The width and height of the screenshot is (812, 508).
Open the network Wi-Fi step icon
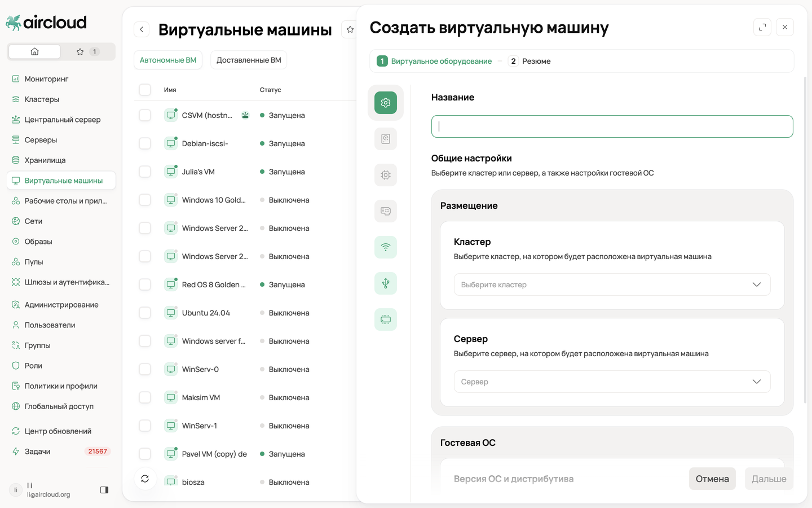click(386, 247)
